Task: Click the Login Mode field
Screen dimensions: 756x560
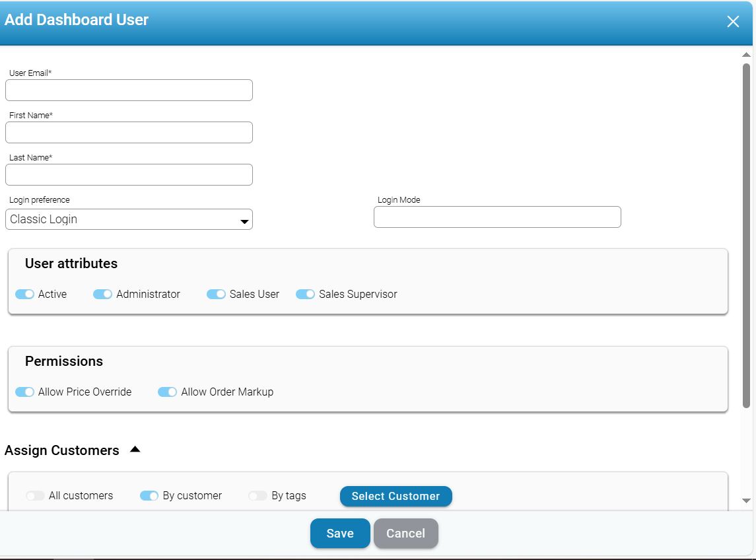Action: 497,217
